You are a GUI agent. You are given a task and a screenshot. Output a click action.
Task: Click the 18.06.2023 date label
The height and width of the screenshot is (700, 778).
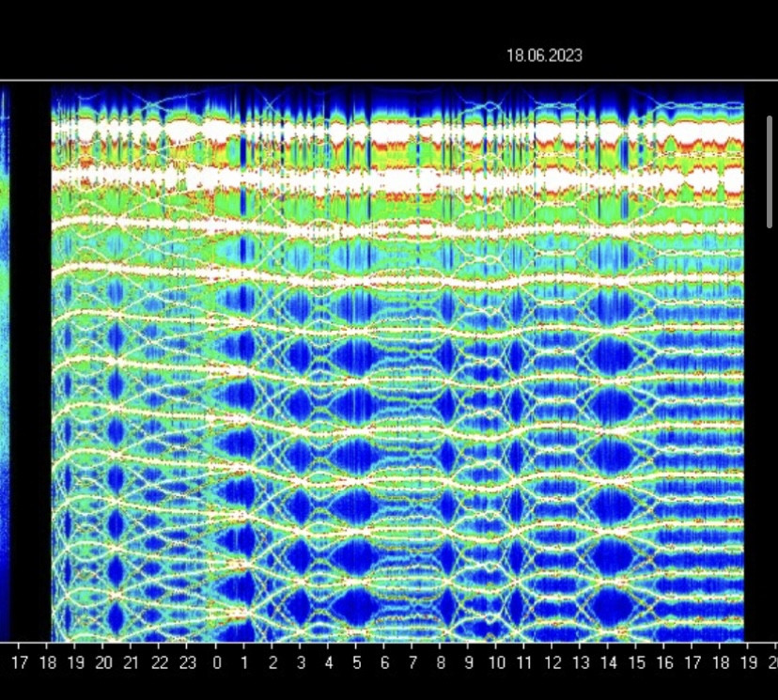click(544, 55)
